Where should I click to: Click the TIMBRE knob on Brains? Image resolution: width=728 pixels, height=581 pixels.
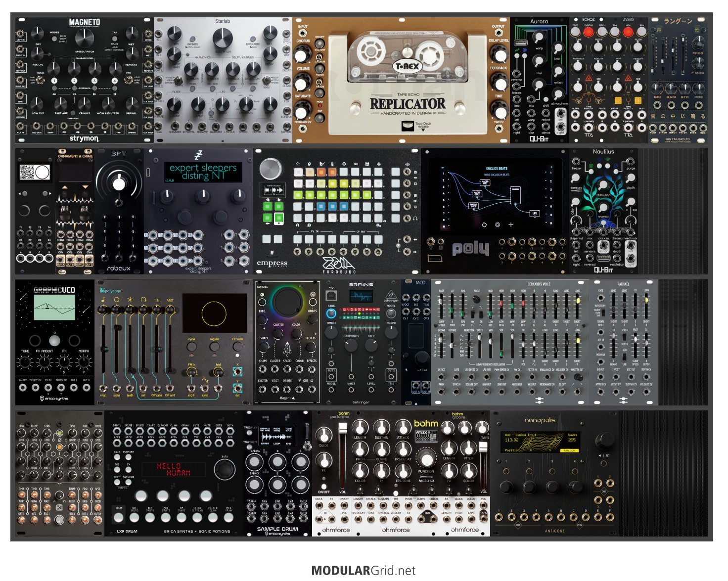(x=331, y=333)
